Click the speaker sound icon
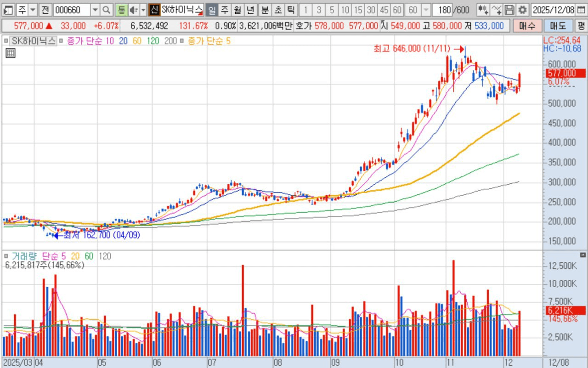This screenshot has height=368, width=588. (133, 10)
